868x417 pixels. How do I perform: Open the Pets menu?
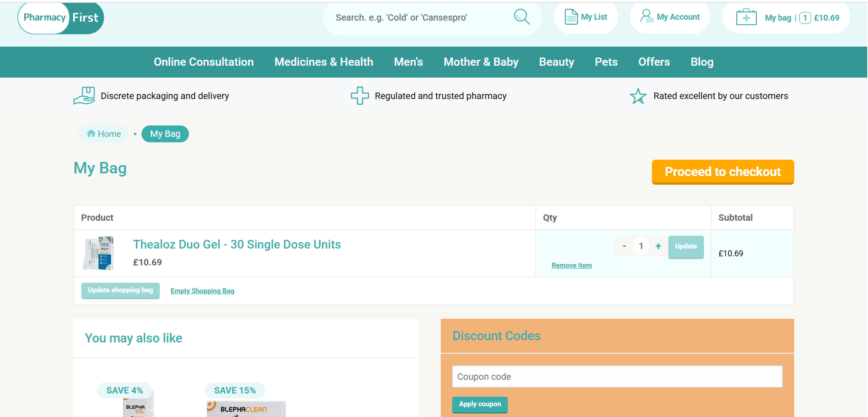606,62
